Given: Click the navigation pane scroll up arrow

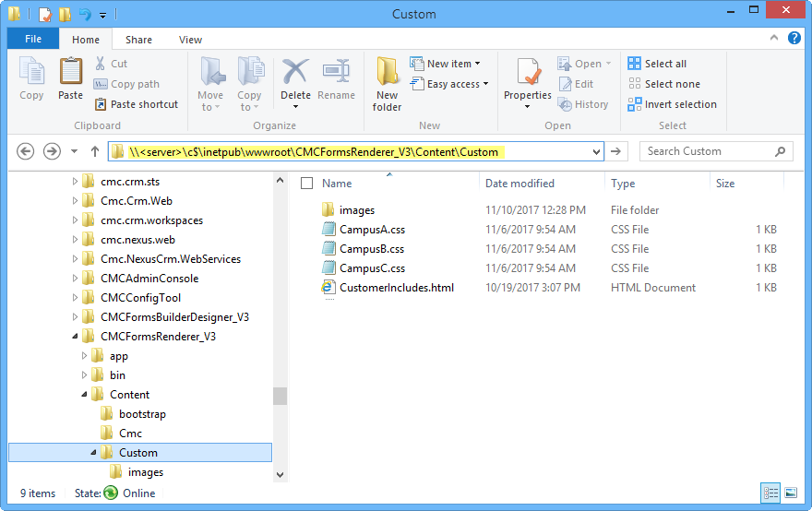Looking at the screenshot, I should (281, 181).
